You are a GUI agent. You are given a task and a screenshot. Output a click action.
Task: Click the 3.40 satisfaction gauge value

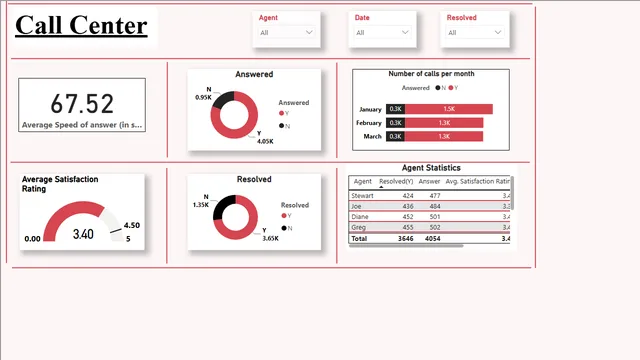click(x=83, y=234)
